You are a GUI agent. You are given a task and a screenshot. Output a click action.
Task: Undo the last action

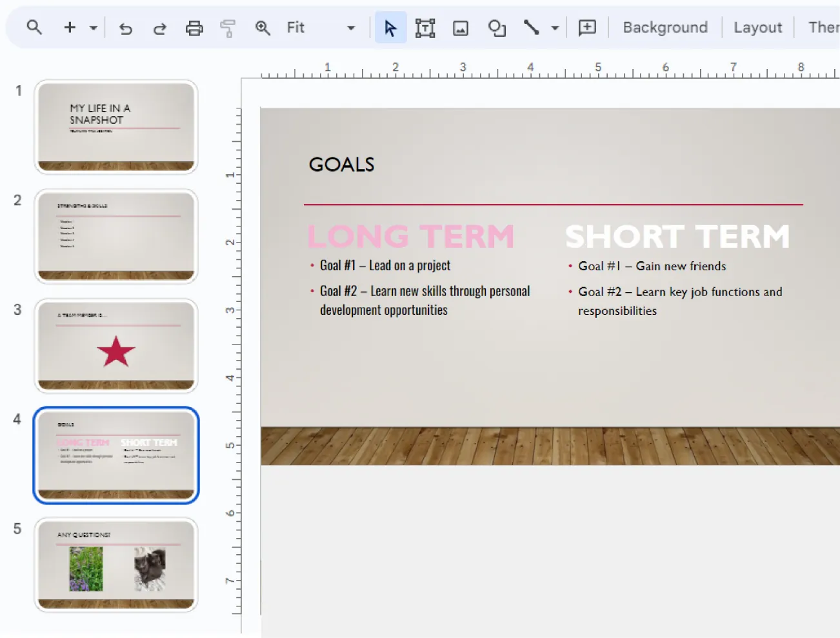click(x=126, y=28)
